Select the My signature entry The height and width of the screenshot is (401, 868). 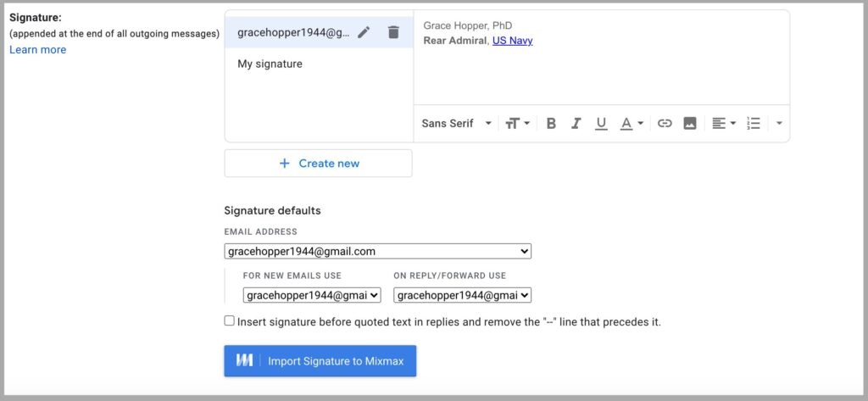[x=319, y=64]
